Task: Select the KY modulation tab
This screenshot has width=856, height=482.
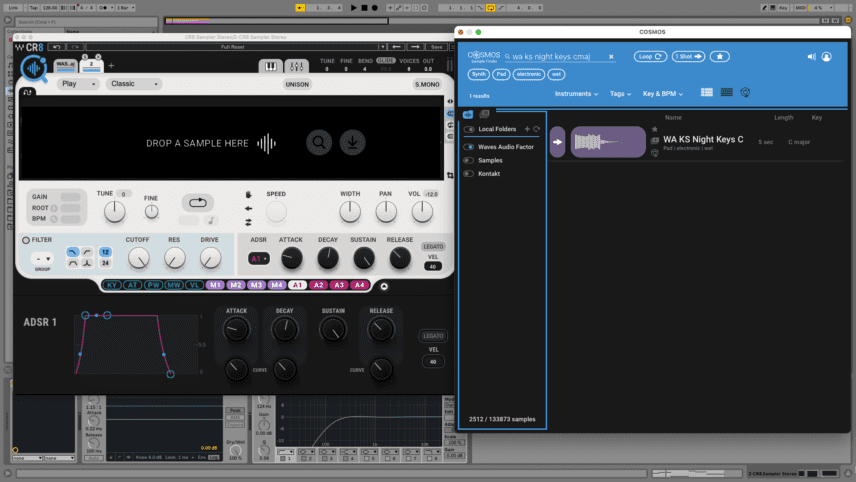Action: point(111,285)
